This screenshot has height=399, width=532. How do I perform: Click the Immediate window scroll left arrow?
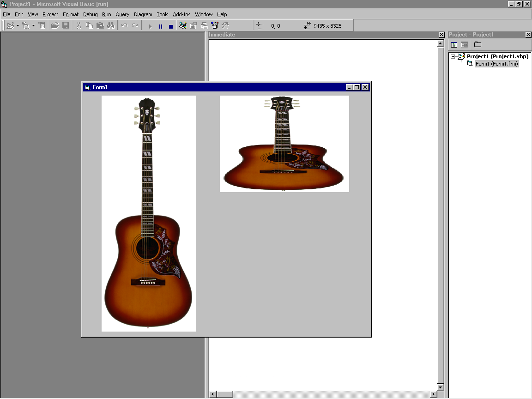(x=213, y=394)
